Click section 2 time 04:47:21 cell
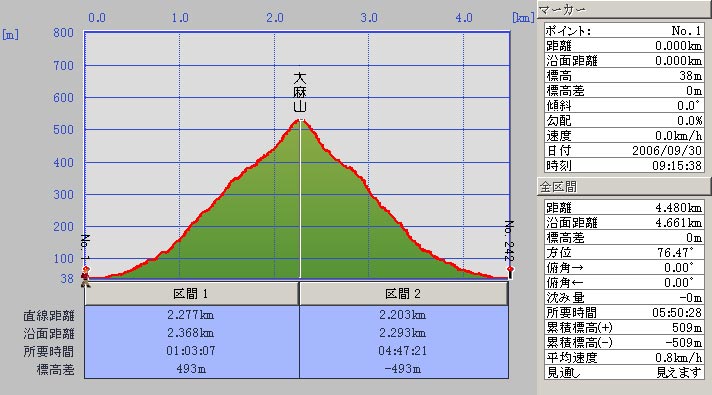The width and height of the screenshot is (712, 395). click(403, 351)
